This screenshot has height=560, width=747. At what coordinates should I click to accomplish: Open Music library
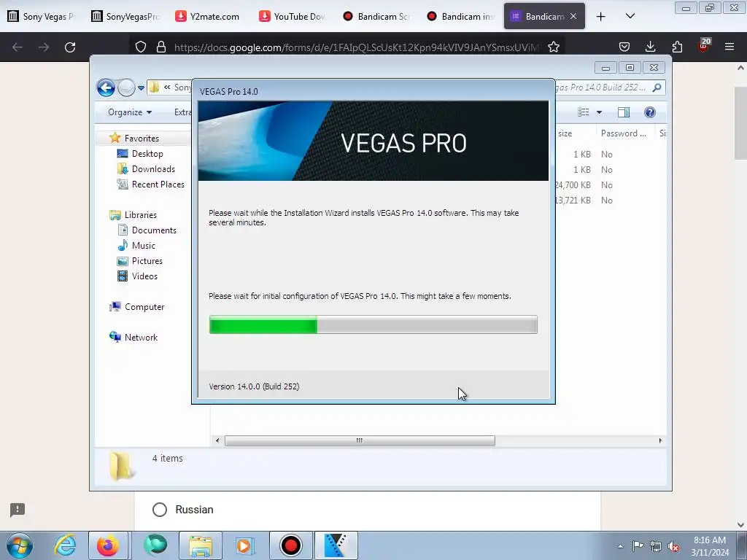[x=144, y=246]
